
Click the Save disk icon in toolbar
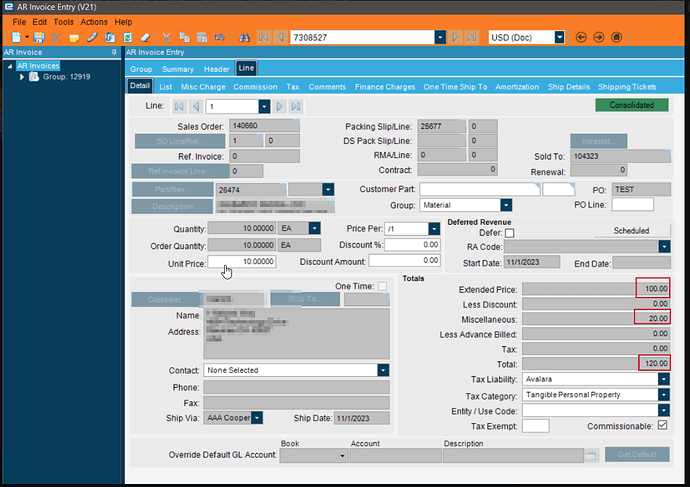pos(39,38)
